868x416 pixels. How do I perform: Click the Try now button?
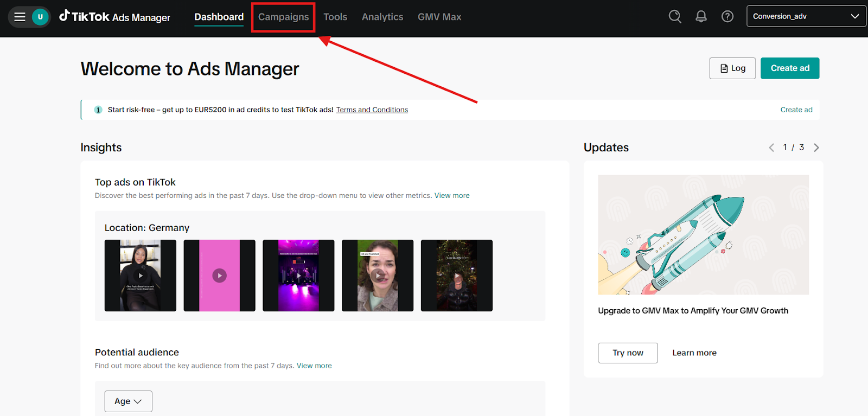[x=628, y=353]
